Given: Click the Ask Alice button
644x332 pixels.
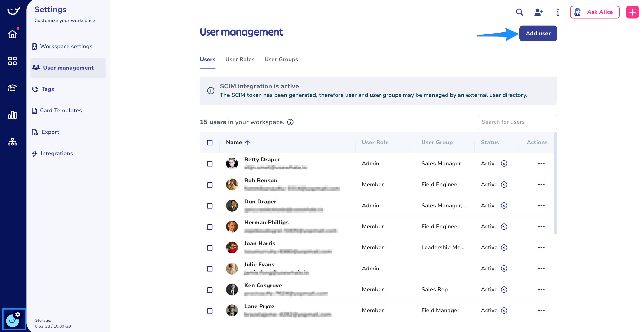Looking at the screenshot, I should point(595,12).
